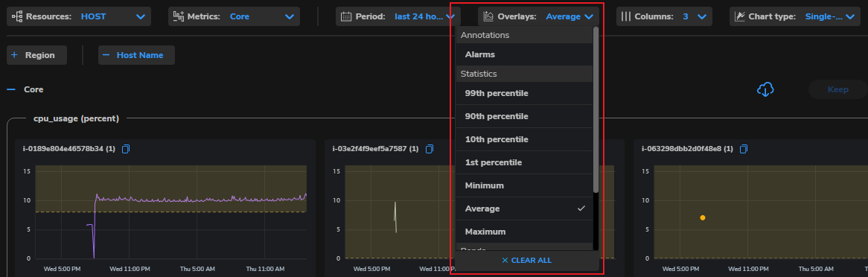This screenshot has height=277, width=868.
Task: Download the charts via the cloud icon
Action: pyautogui.click(x=765, y=89)
